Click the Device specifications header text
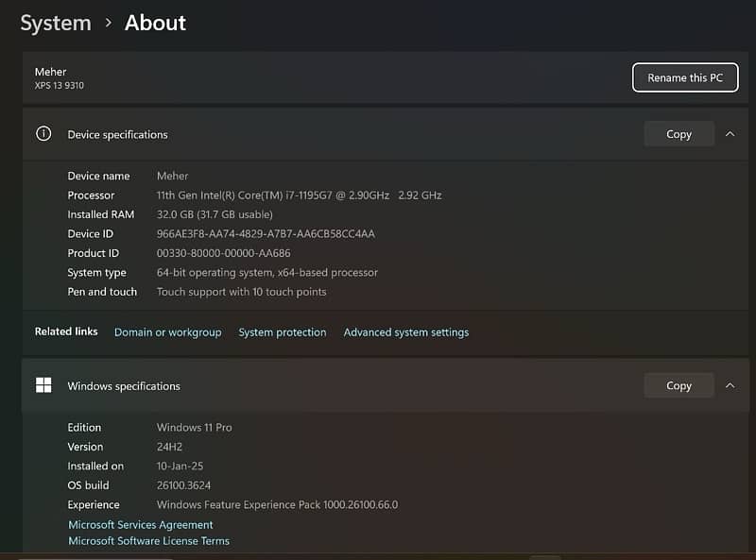Image resolution: width=756 pixels, height=560 pixels. click(x=117, y=134)
